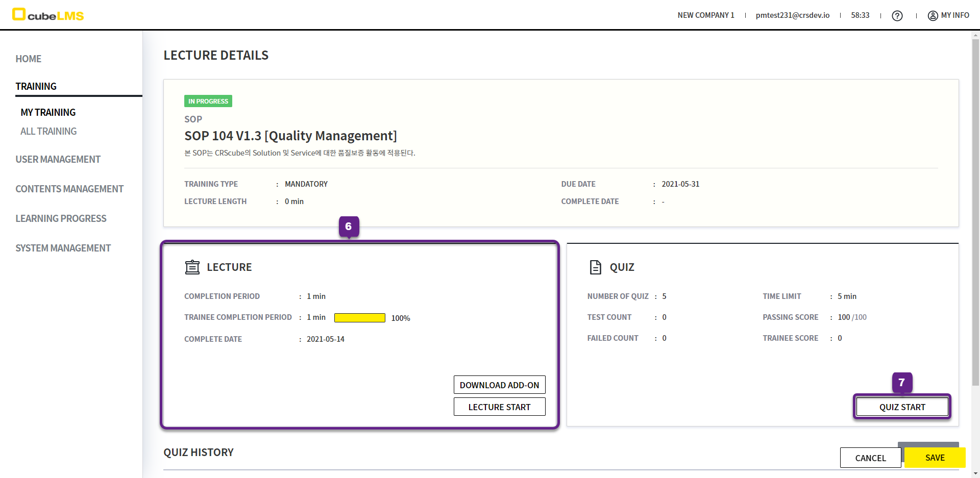Click the yellow 100% completion progress bar
The height and width of the screenshot is (478, 980).
[359, 318]
